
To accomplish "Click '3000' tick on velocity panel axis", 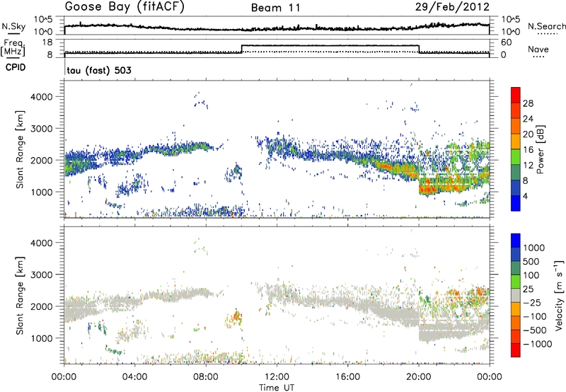I will tap(42, 275).
